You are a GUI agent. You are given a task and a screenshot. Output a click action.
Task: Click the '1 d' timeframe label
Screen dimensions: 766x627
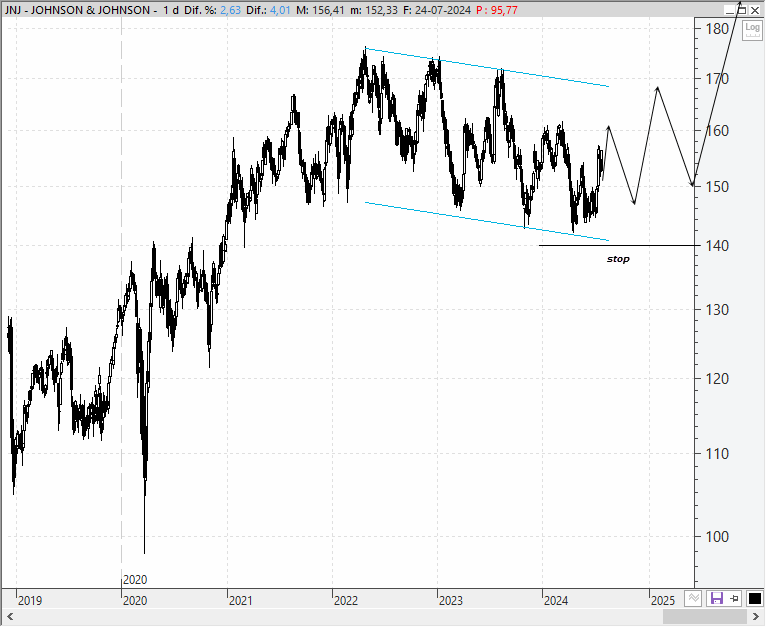(x=171, y=10)
